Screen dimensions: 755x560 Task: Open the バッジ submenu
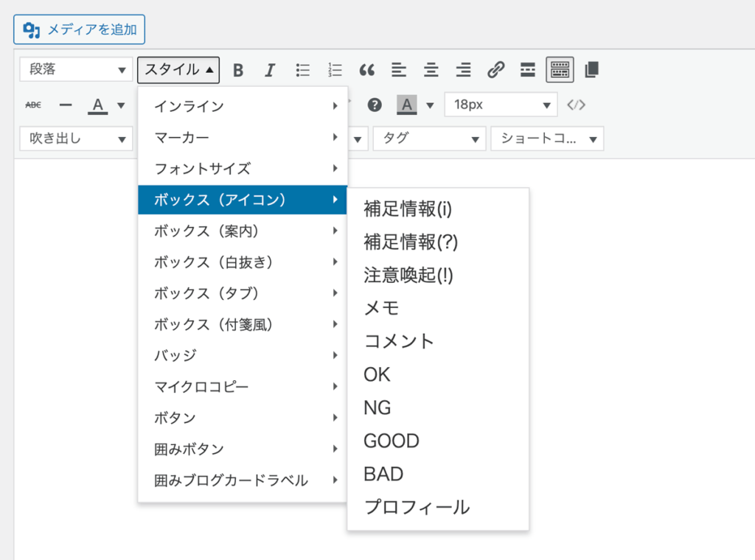(x=243, y=356)
